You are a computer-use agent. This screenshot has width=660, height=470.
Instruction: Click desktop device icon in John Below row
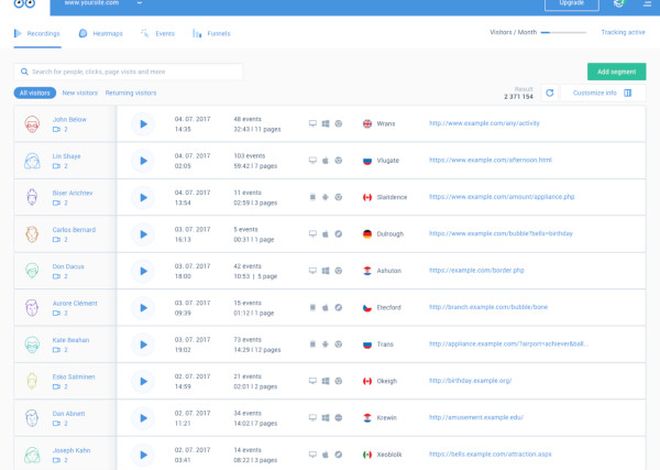(312, 123)
